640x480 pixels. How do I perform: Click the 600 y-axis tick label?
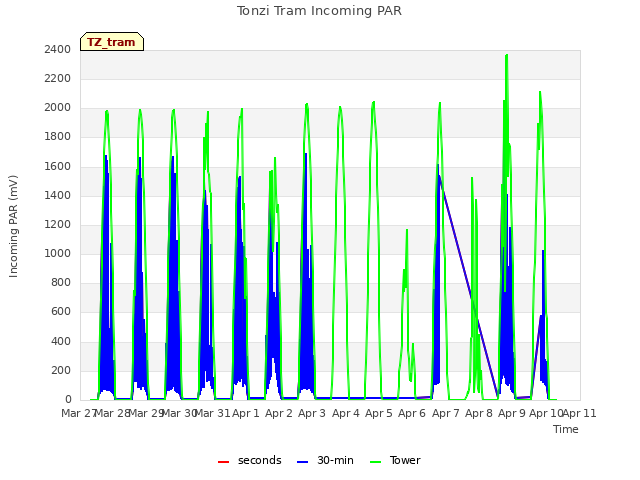[61, 312]
